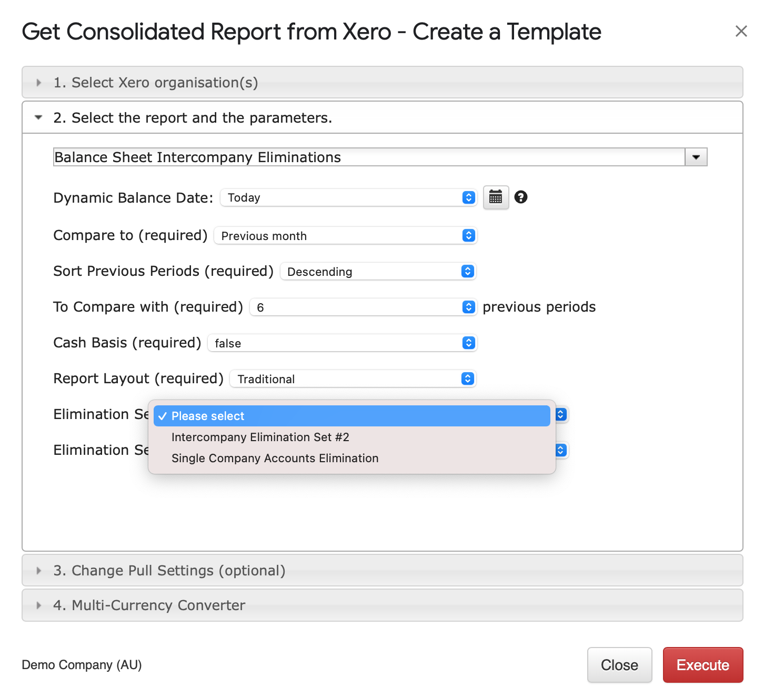Click the second Elimination Set dropdown stepper

[561, 450]
